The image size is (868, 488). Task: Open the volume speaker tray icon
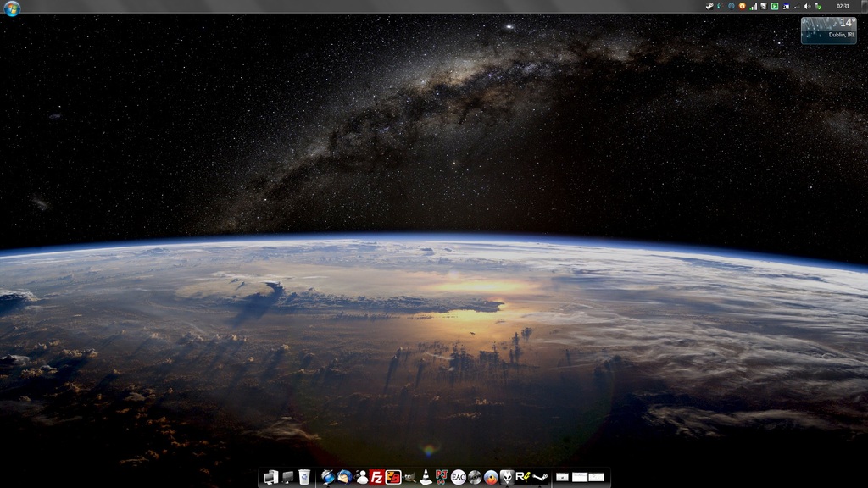807,6
